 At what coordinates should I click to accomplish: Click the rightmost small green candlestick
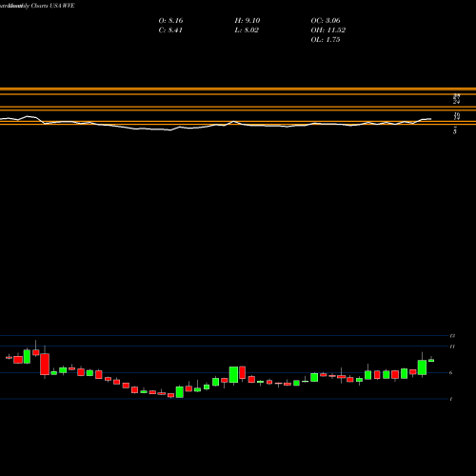point(431,360)
